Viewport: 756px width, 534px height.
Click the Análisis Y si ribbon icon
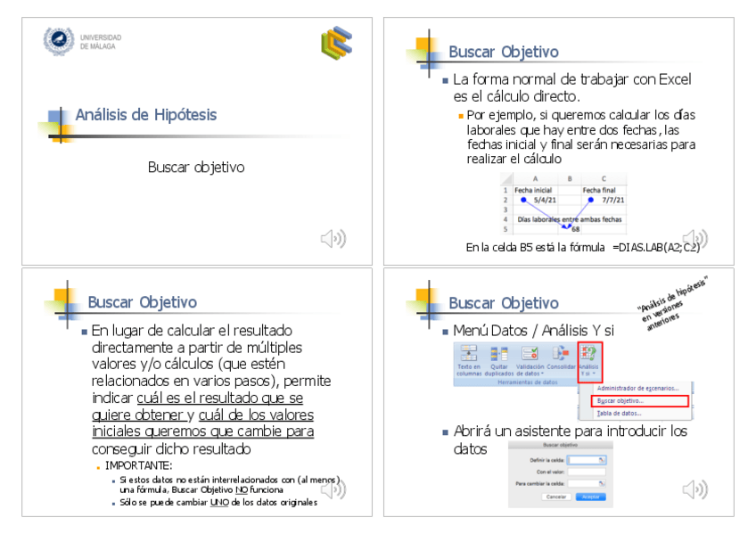588,353
